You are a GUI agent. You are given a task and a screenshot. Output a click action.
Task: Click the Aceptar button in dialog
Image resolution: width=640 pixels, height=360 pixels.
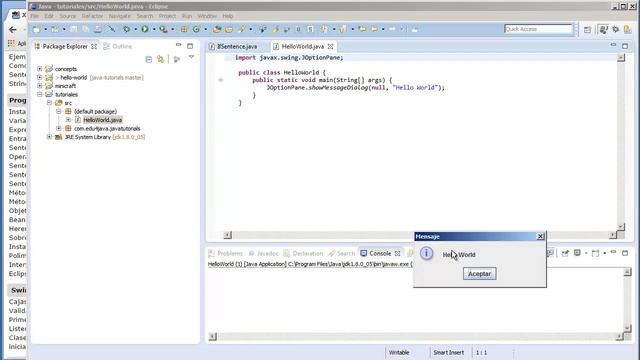[480, 273]
